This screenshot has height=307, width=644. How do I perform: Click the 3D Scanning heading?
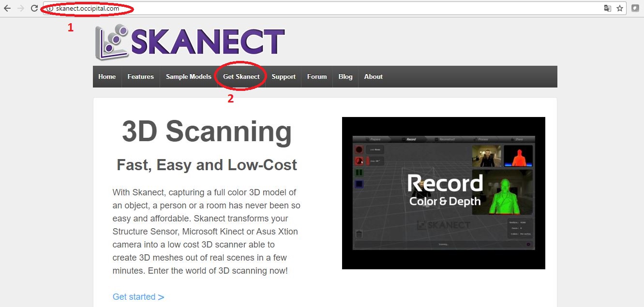pos(207,132)
